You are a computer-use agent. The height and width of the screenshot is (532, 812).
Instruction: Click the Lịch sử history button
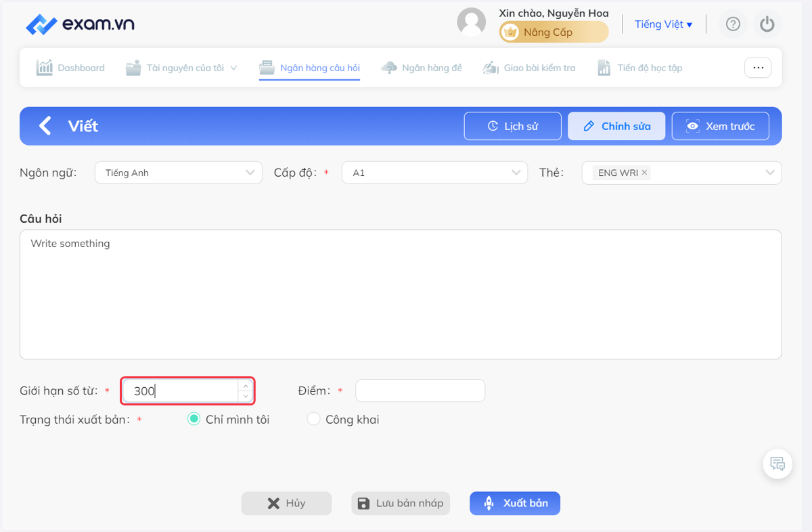click(x=513, y=126)
